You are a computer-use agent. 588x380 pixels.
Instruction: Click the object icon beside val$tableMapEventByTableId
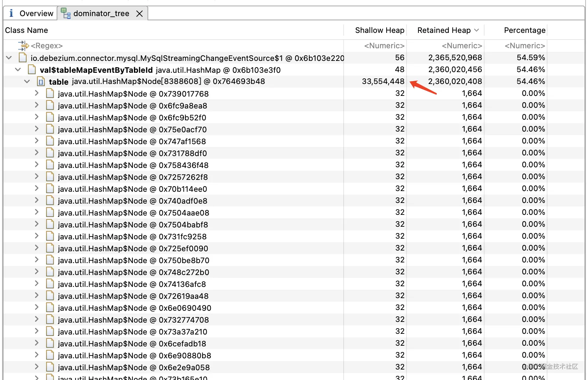coord(32,70)
